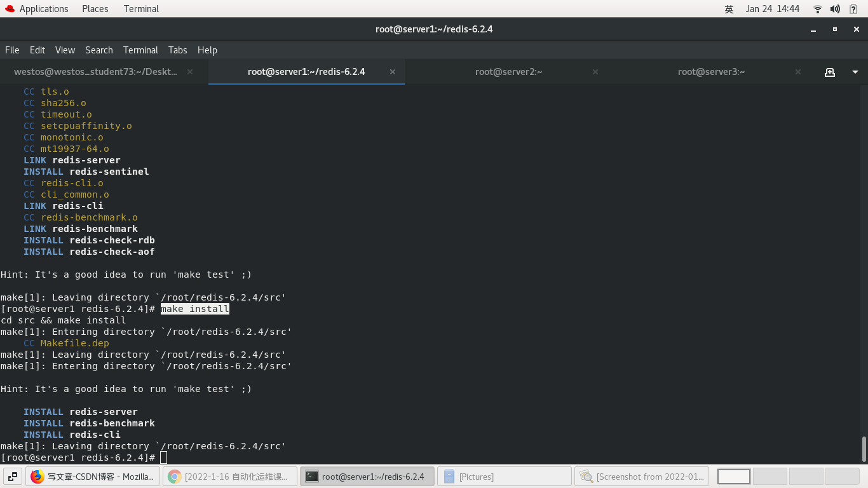The image size is (868, 488).
Task: Click the 'CC sha256.o' output line
Action: click(55, 103)
